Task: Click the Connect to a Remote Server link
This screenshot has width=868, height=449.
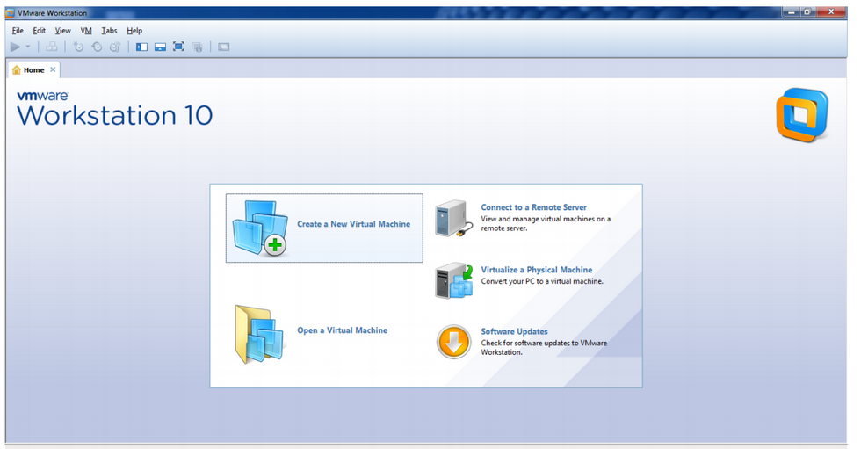Action: (533, 207)
